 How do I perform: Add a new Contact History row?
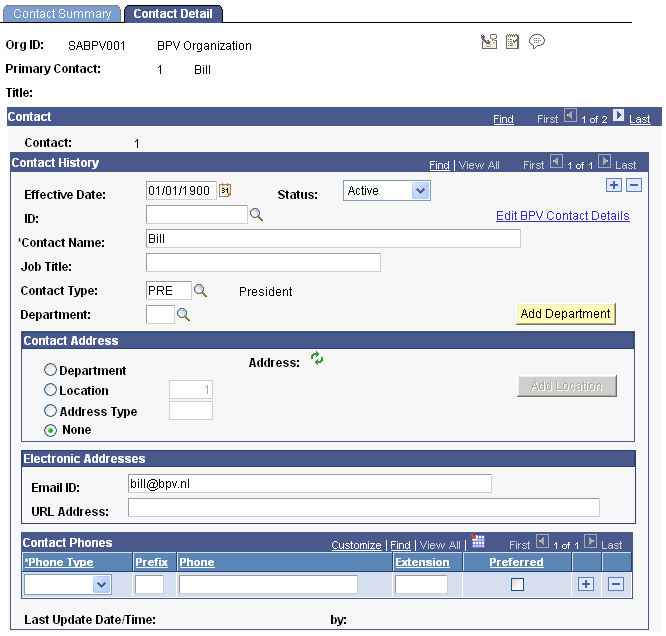coord(614,185)
